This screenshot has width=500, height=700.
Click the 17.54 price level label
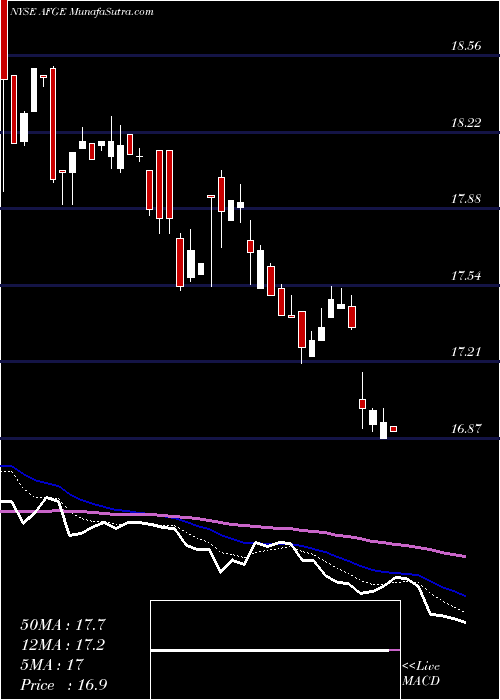click(x=466, y=275)
